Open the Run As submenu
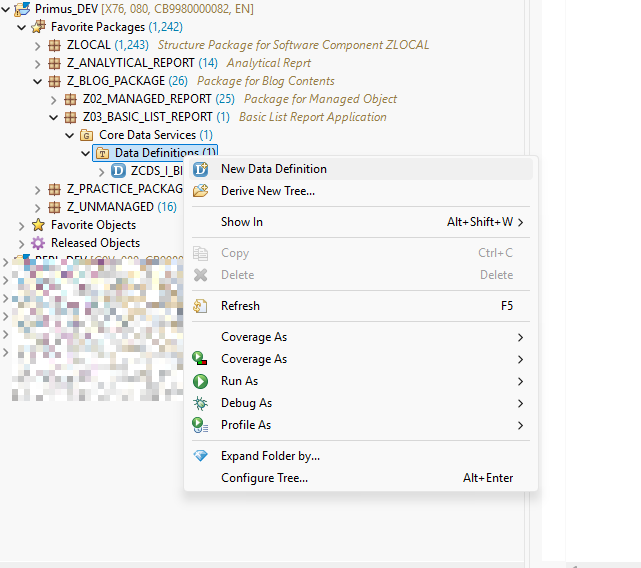This screenshot has width=641, height=568. coord(361,381)
